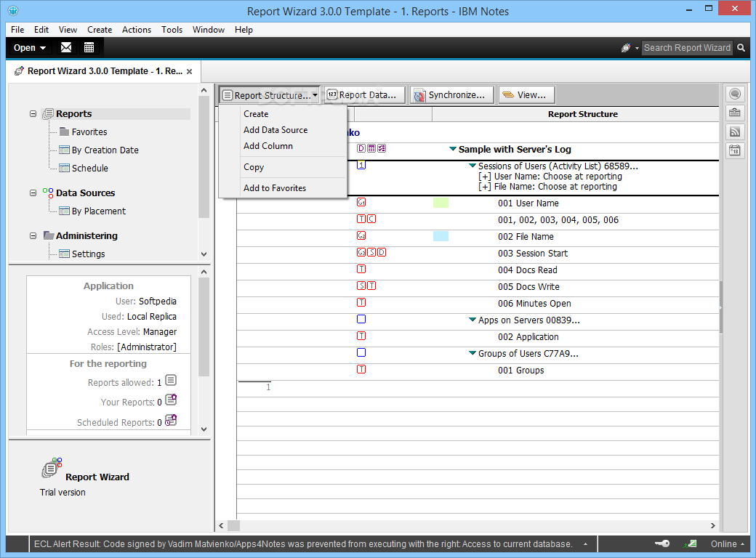
Task: Click the T icon in Docs Read row
Action: click(361, 269)
